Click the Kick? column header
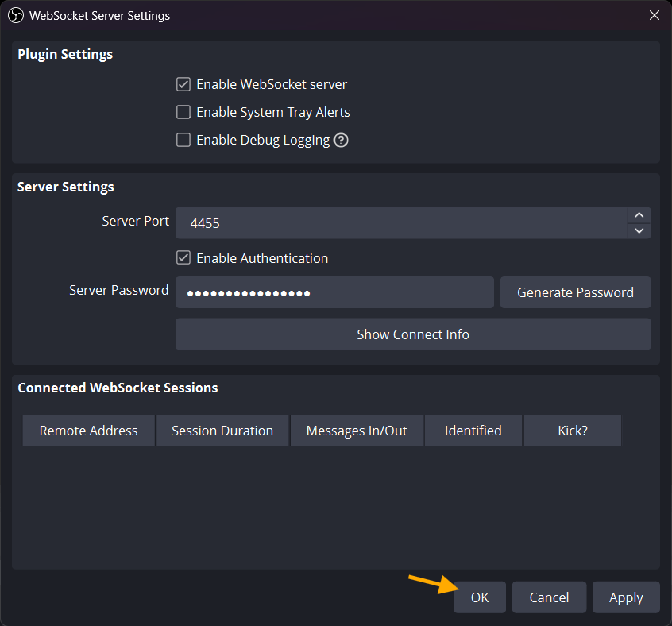Image resolution: width=672 pixels, height=626 pixels. (572, 431)
